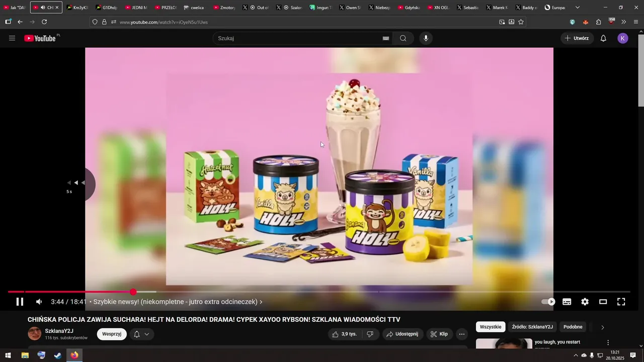The height and width of the screenshot is (362, 644).
Task: Expand the chapter title 'Szybkie newsy!'
Action: click(178, 302)
